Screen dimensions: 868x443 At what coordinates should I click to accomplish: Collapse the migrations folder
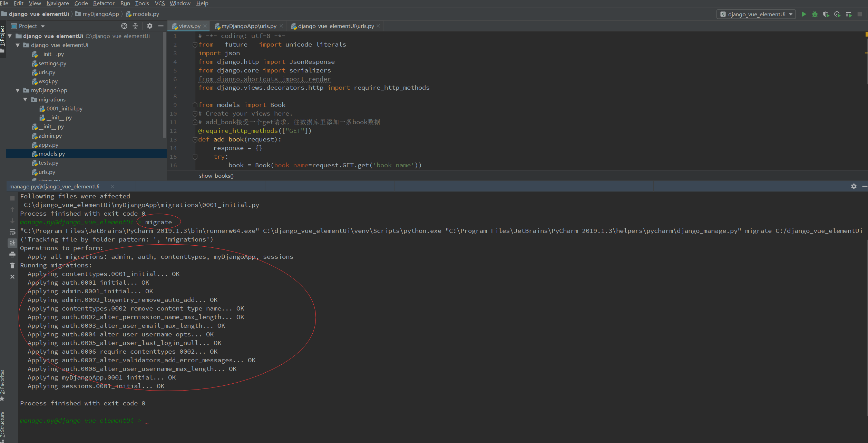pyautogui.click(x=25, y=99)
